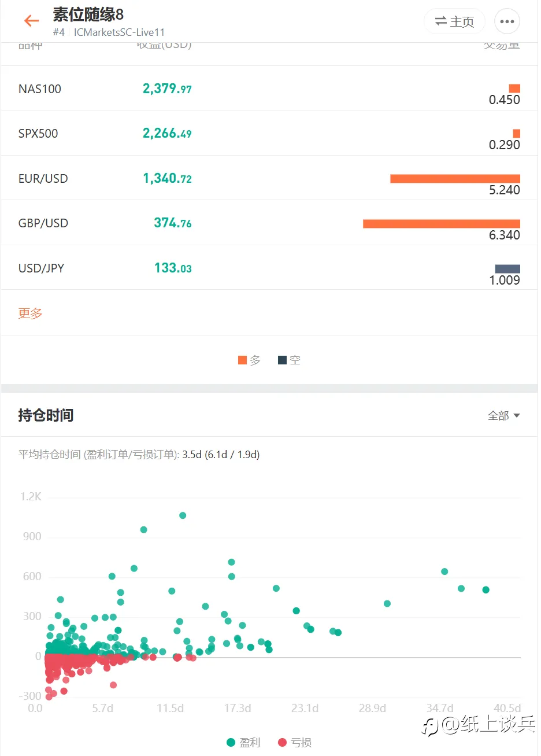The height and width of the screenshot is (756, 541).
Task: Click the lowest red loss dot near 5.7d
Action: [113, 685]
